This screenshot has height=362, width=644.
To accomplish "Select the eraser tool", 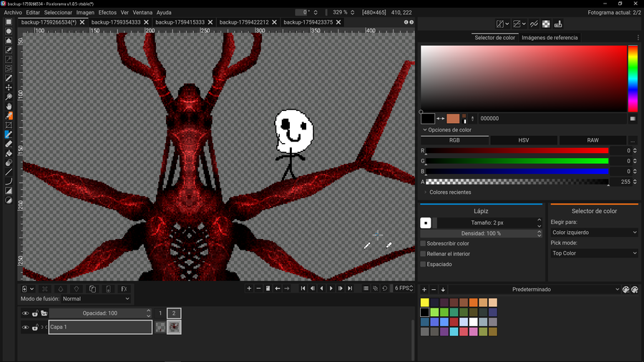I will click(x=9, y=144).
